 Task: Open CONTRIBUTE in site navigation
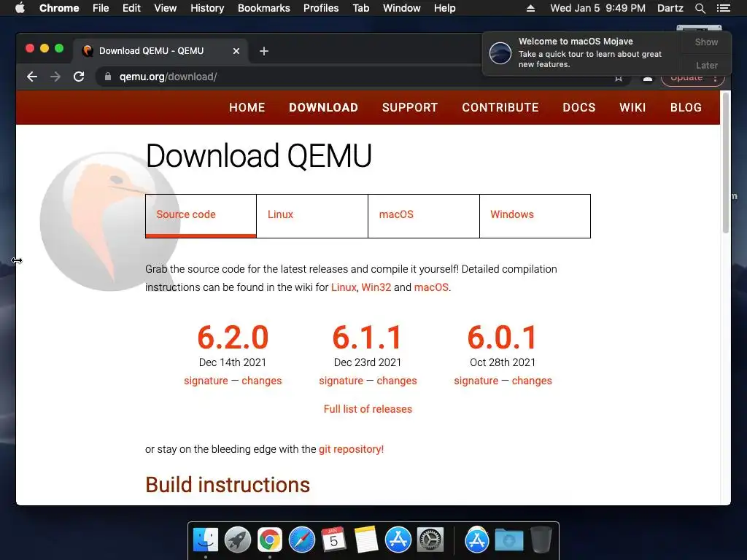tap(500, 108)
